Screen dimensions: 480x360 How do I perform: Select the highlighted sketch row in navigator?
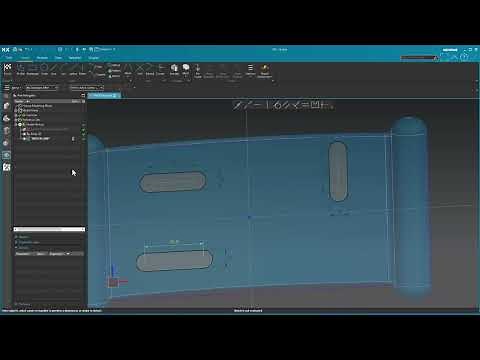click(x=41, y=138)
